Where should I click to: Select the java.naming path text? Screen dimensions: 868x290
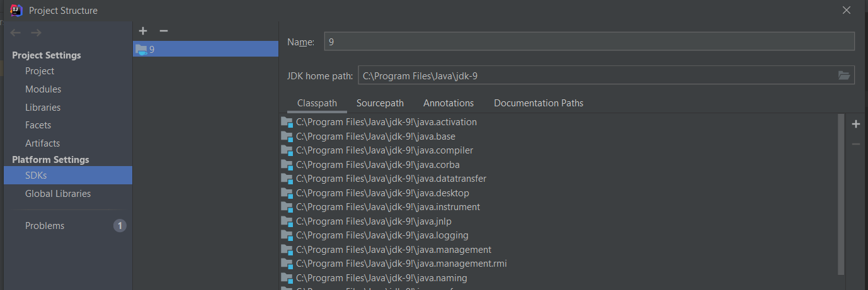(x=382, y=278)
